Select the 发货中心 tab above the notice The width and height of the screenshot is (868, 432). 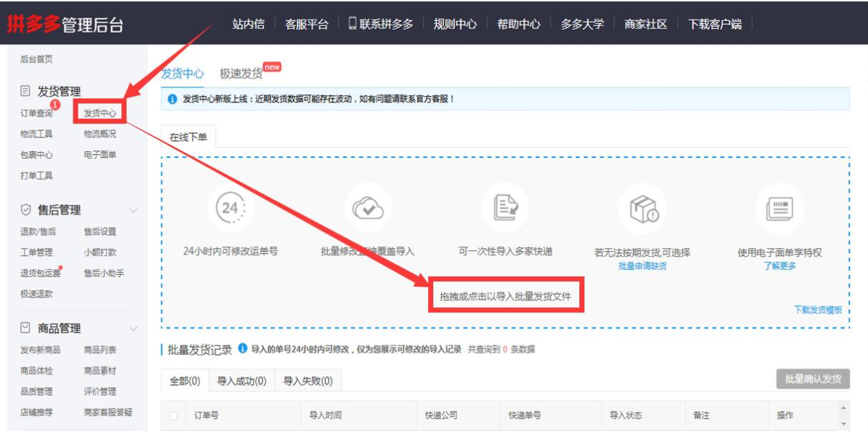pyautogui.click(x=182, y=73)
